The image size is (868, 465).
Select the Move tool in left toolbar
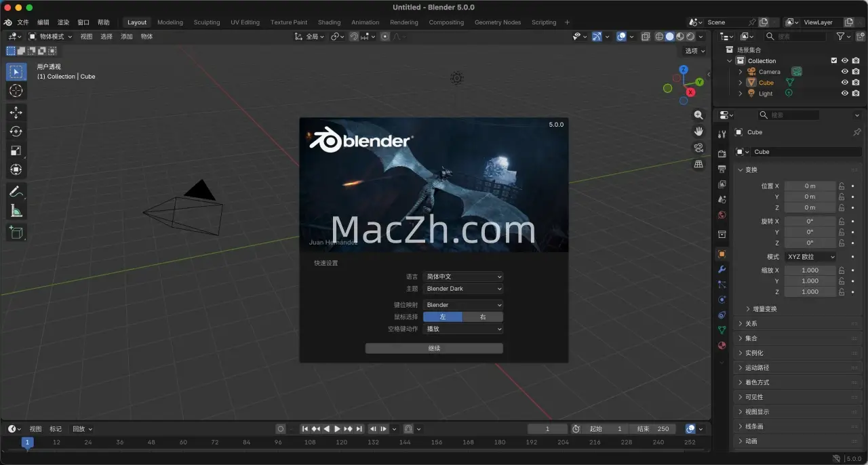point(16,113)
